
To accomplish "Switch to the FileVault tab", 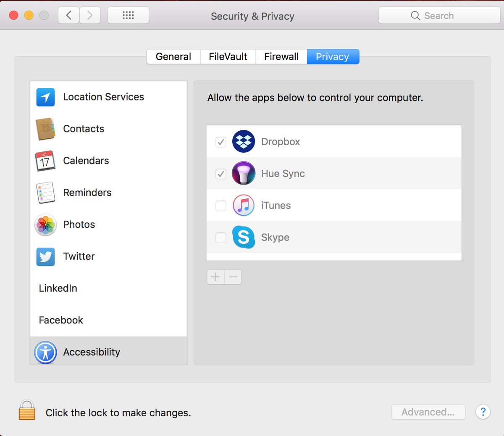I will click(x=228, y=57).
